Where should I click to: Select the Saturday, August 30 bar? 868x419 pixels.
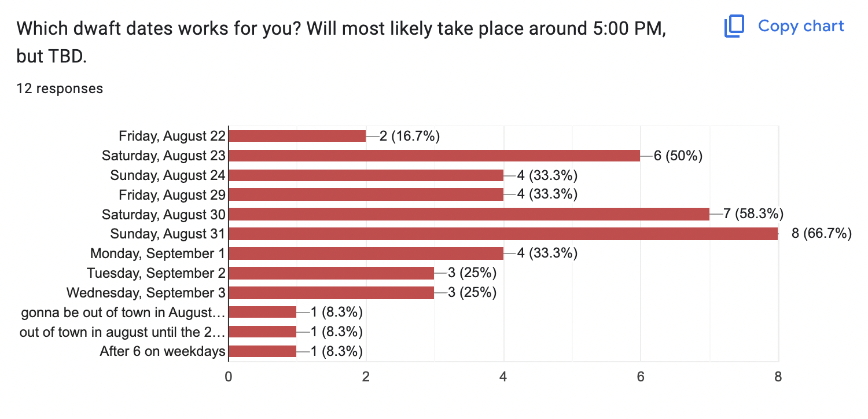pos(469,214)
